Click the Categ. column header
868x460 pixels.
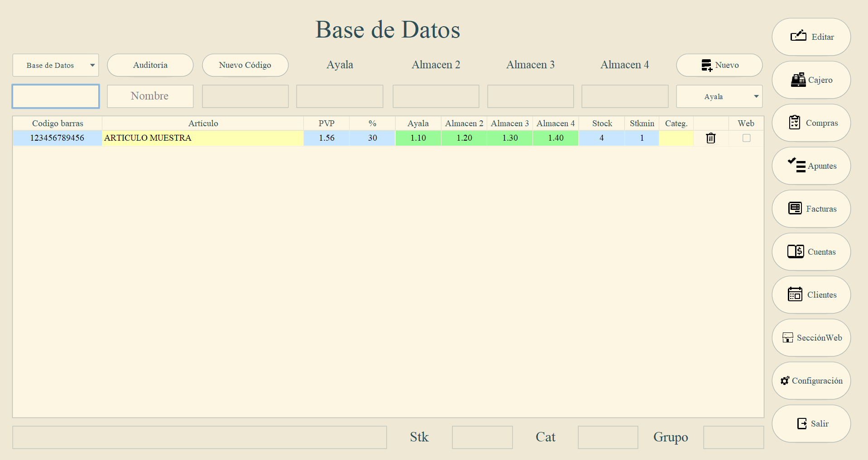pyautogui.click(x=676, y=123)
